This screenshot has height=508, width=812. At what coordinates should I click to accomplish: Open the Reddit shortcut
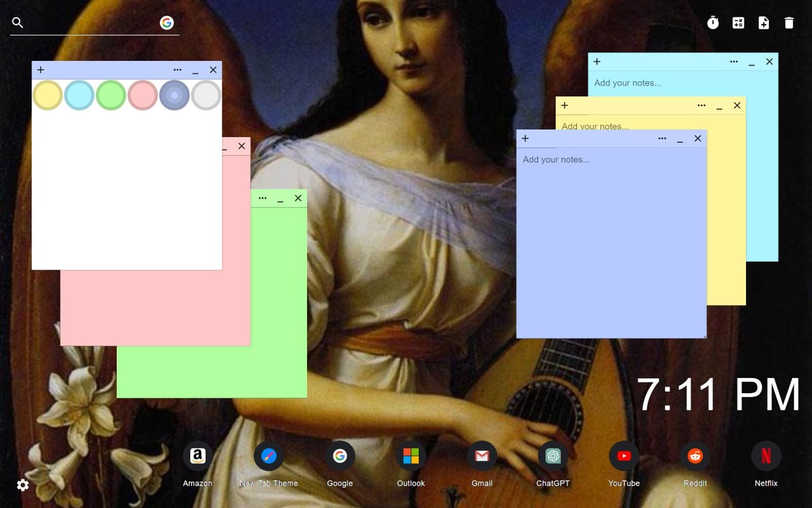[695, 464]
